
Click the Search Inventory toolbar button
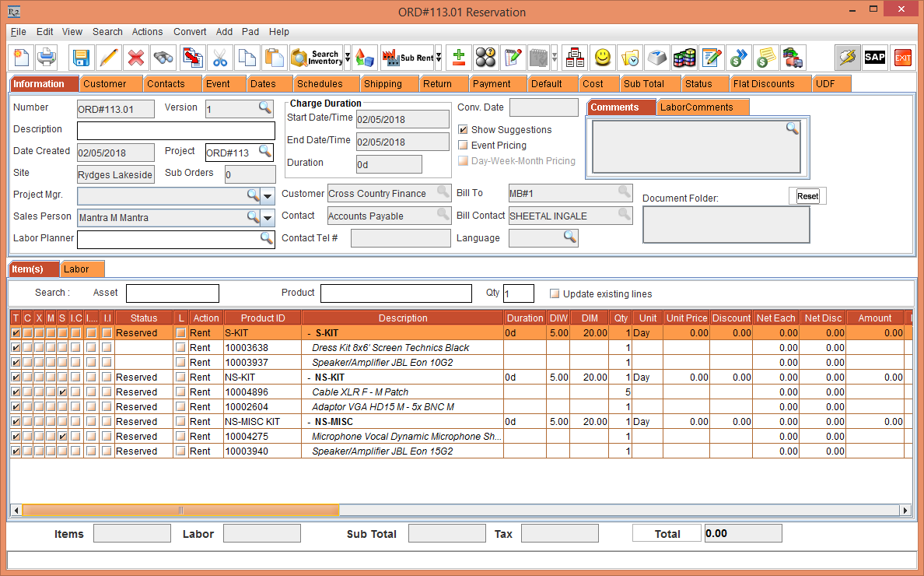tap(316, 58)
